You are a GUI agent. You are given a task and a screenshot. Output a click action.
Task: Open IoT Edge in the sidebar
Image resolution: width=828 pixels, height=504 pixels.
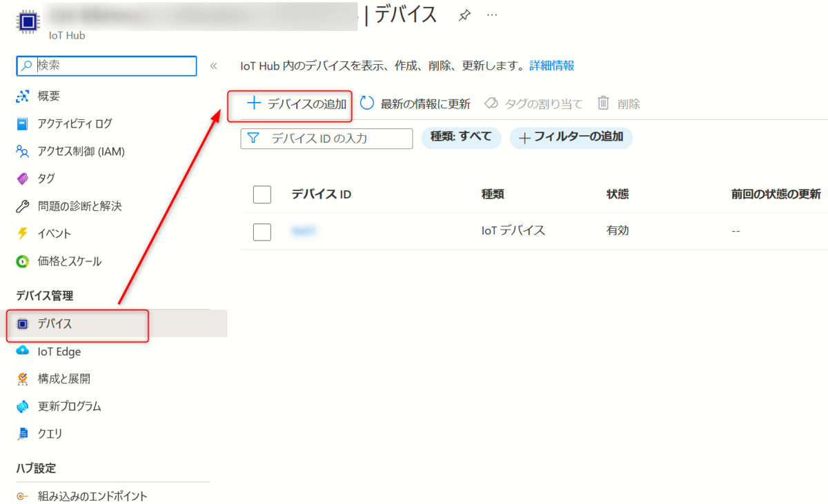[59, 352]
